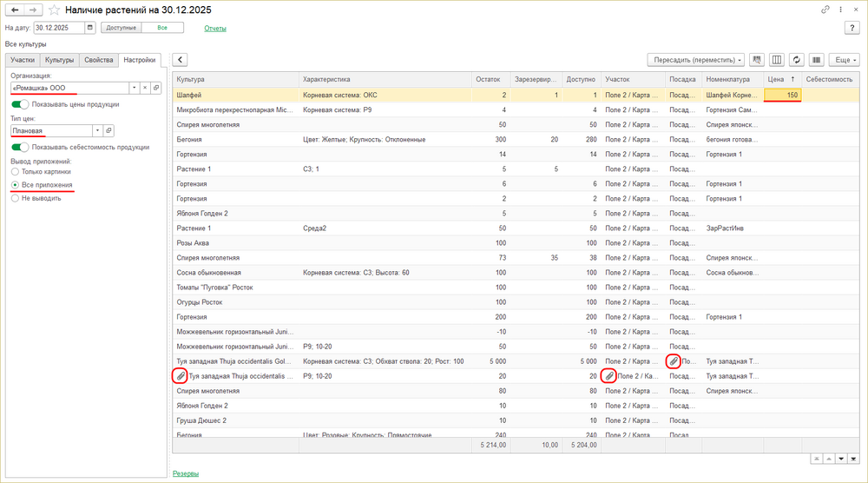Open the Свойства tab
The width and height of the screenshot is (868, 483).
click(99, 60)
